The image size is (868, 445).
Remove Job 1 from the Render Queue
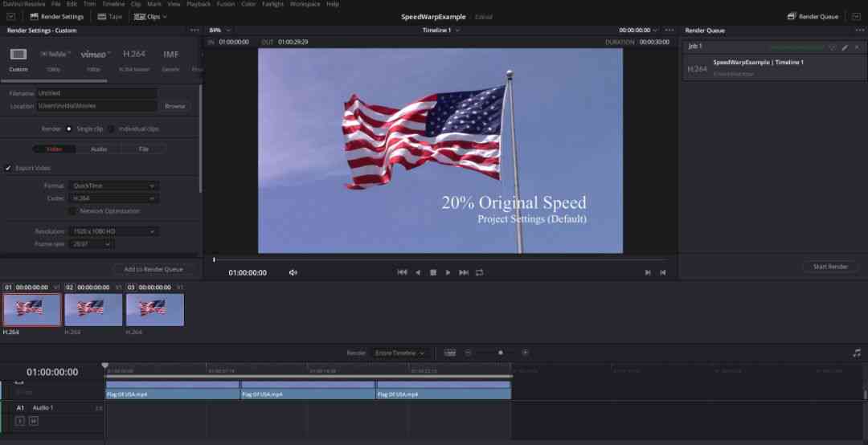coord(857,47)
